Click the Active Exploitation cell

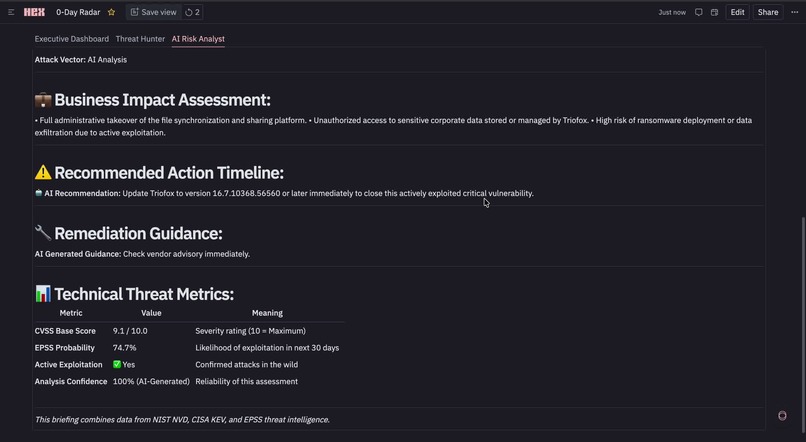[x=68, y=364]
